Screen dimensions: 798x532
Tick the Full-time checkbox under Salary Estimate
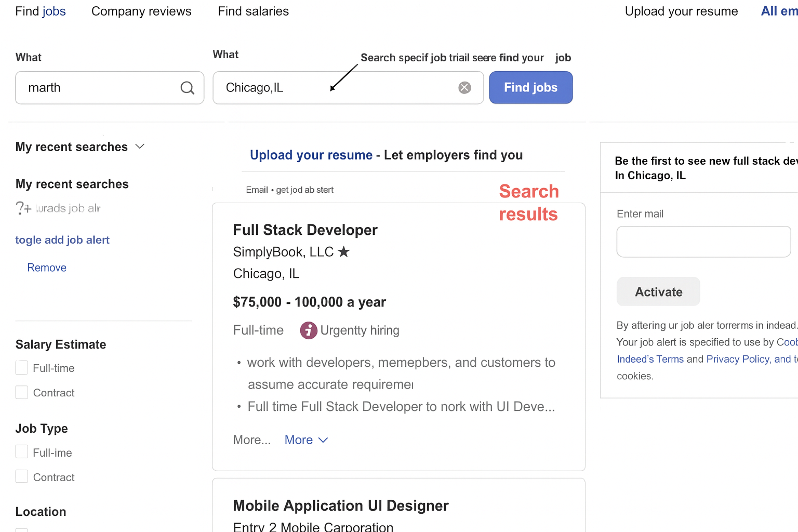pyautogui.click(x=22, y=368)
